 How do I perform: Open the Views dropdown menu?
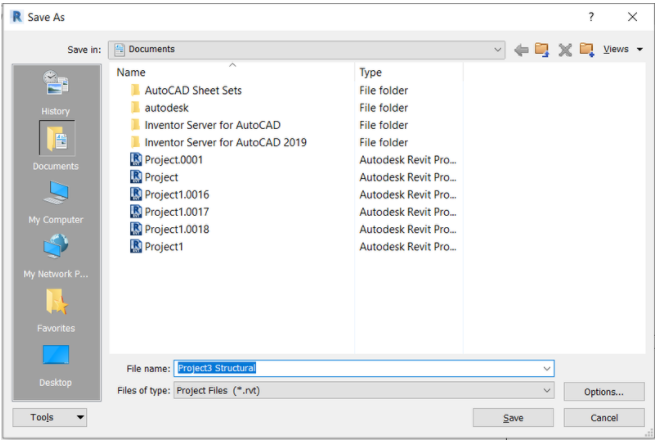[623, 49]
